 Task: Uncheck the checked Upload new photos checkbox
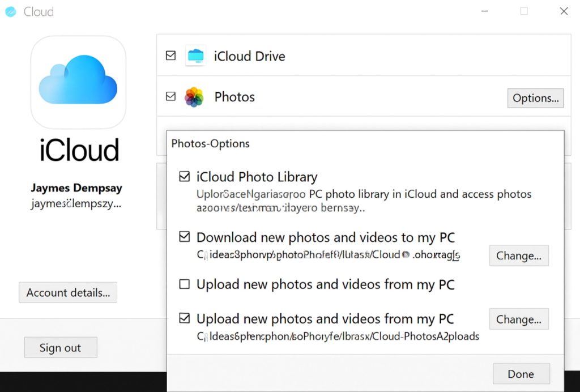(x=184, y=318)
